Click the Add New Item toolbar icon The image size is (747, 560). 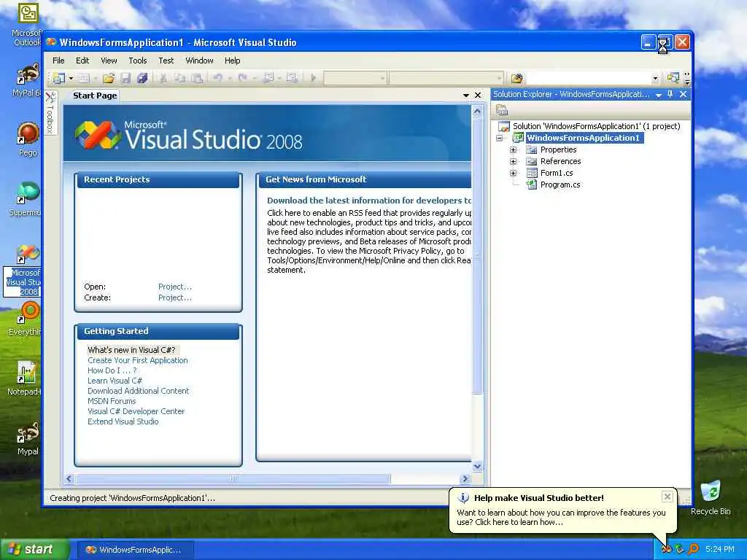click(x=84, y=78)
